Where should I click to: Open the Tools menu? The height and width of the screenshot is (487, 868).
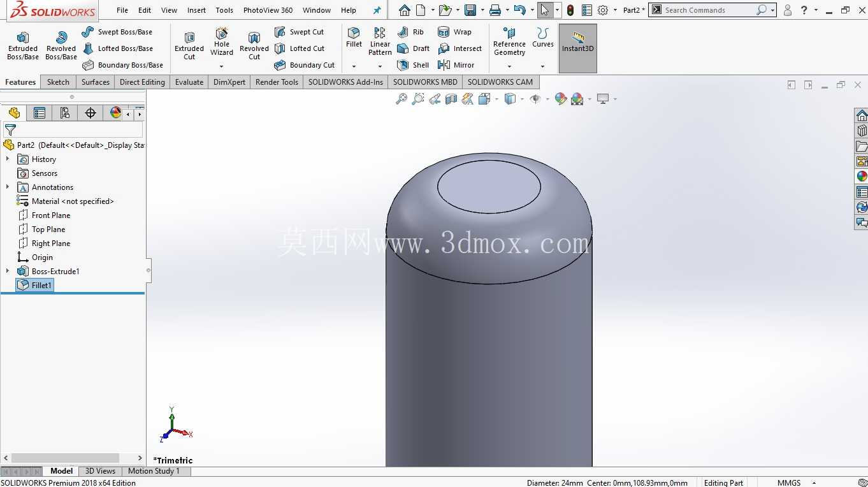(224, 10)
